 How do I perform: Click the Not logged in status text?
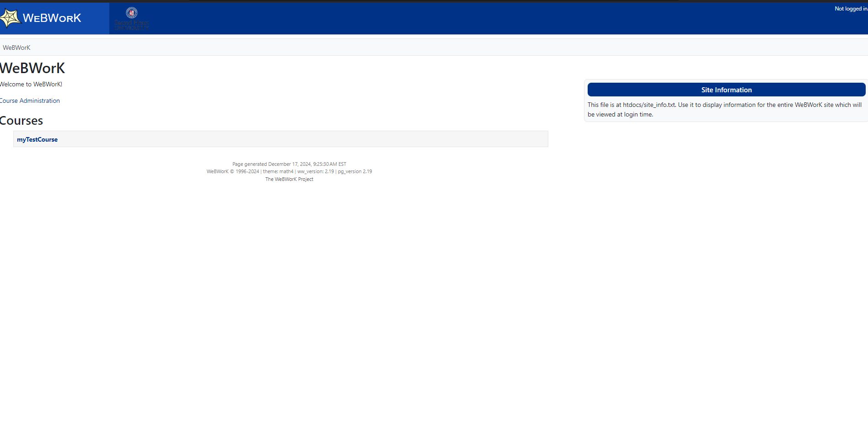click(x=851, y=9)
